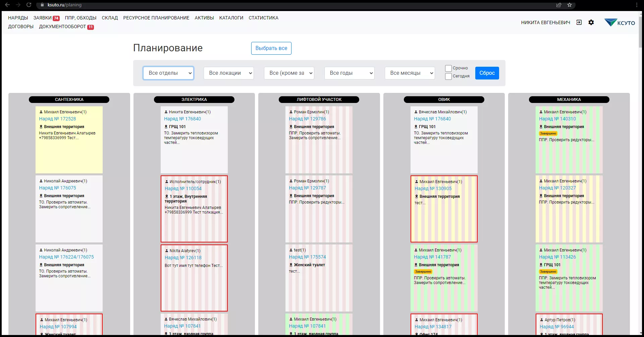Open the Все локации dropdown
This screenshot has height=337, width=644.
(x=229, y=73)
